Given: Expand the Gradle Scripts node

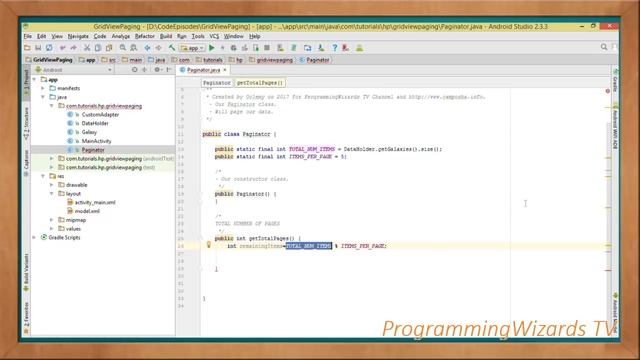Looking at the screenshot, I should (34, 238).
